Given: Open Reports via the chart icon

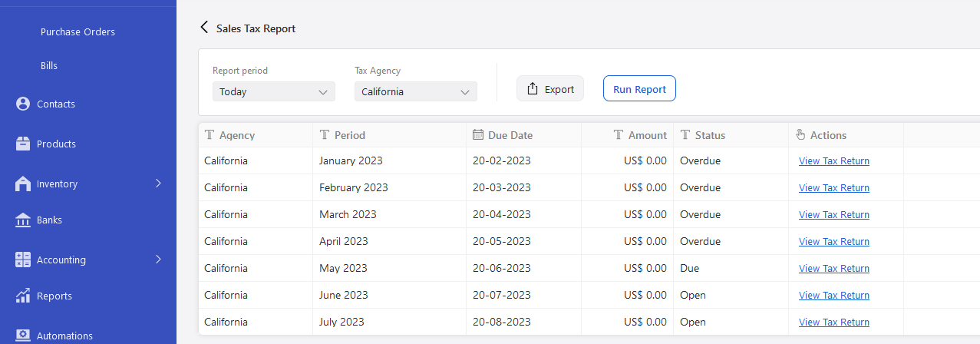Looking at the screenshot, I should pyautogui.click(x=23, y=296).
